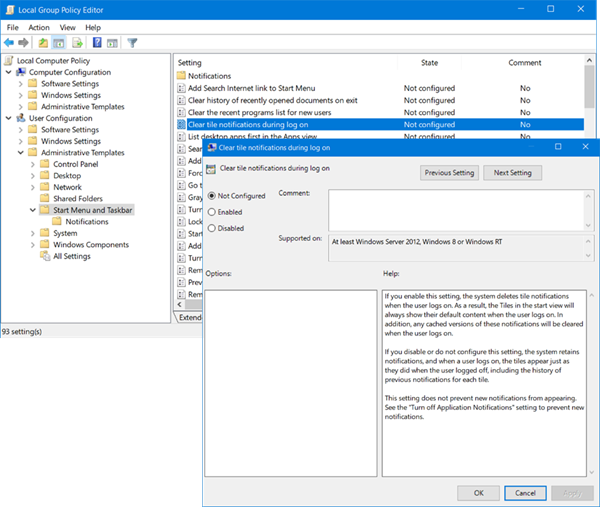Image resolution: width=600 pixels, height=507 pixels.
Task: Click the Control Panel folder icon
Action: (45, 164)
